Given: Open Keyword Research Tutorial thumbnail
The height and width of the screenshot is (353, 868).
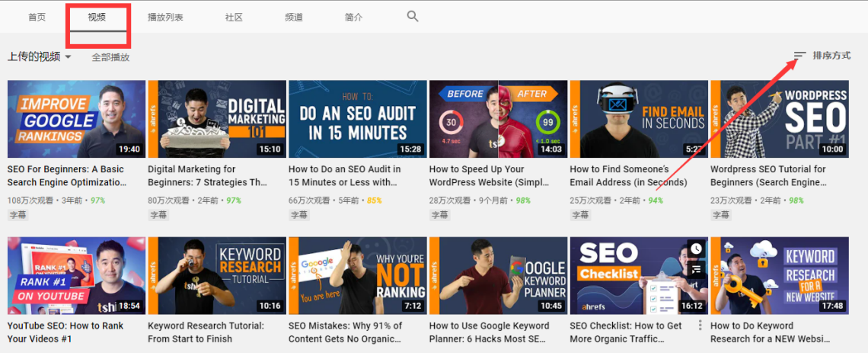Looking at the screenshot, I should [217, 276].
